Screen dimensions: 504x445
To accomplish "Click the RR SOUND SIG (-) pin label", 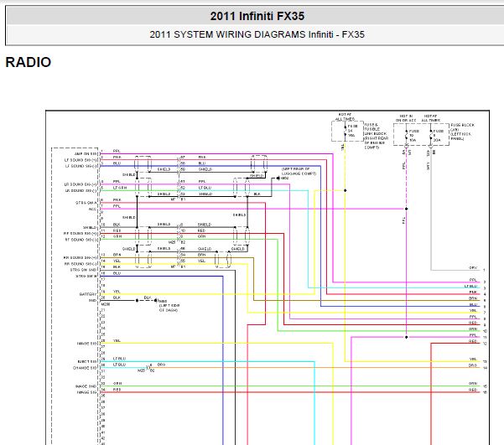I will pyautogui.click(x=81, y=264).
